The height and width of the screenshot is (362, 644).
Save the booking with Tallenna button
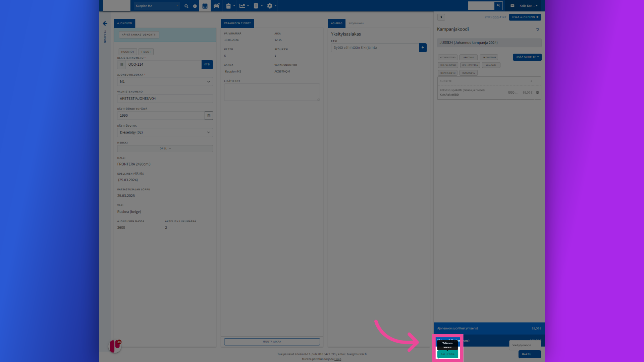click(448, 354)
